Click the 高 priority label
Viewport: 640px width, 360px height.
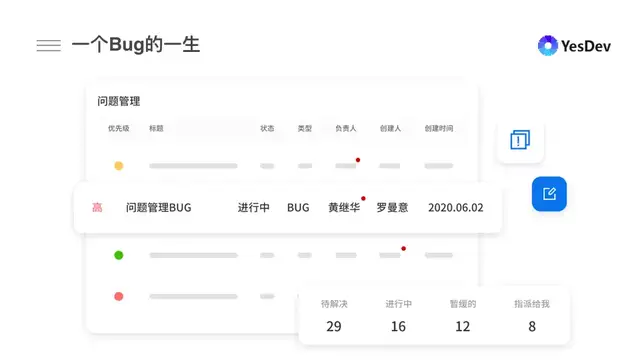tap(97, 207)
